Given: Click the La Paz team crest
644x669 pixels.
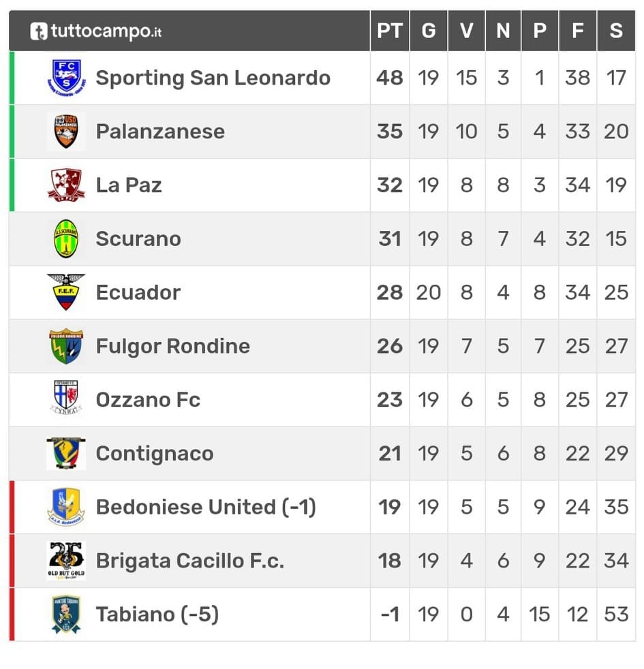Looking at the screenshot, I should [66, 185].
